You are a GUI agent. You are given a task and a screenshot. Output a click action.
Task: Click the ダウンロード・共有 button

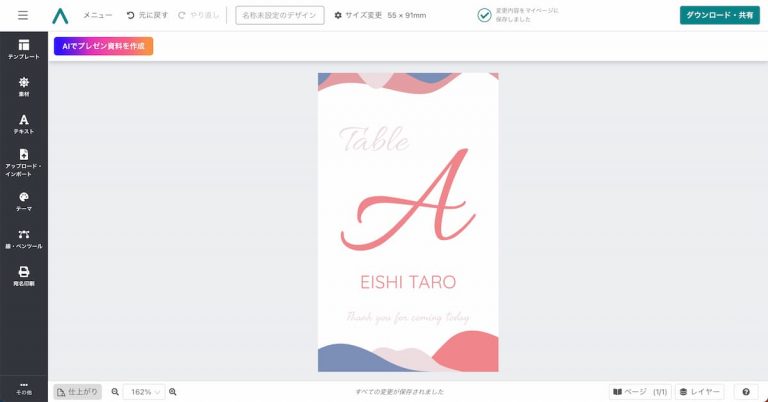[x=720, y=15]
